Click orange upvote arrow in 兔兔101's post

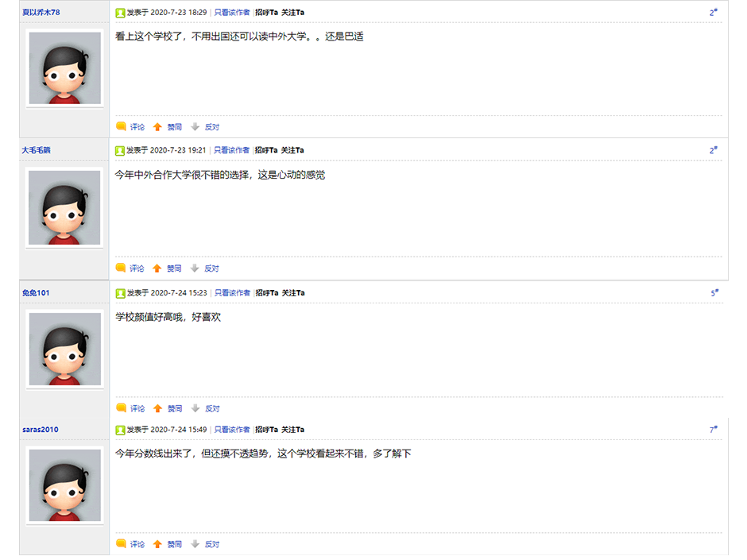[157, 408]
